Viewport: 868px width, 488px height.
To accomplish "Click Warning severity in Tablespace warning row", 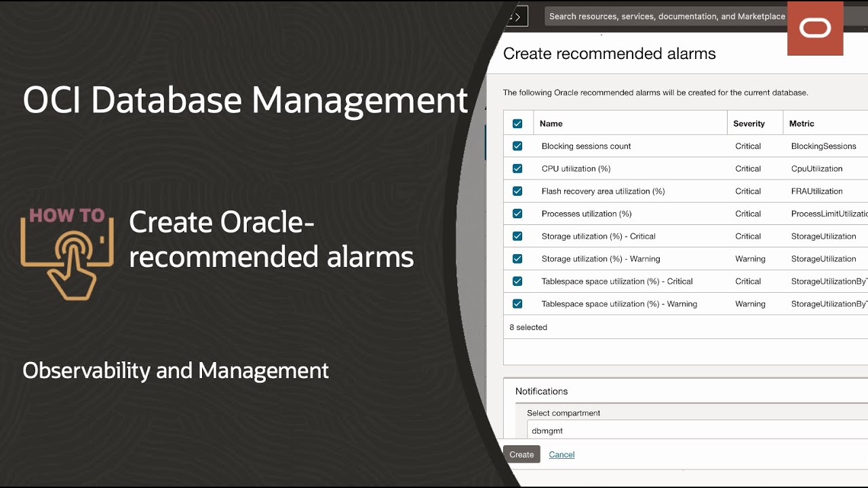I will click(750, 304).
